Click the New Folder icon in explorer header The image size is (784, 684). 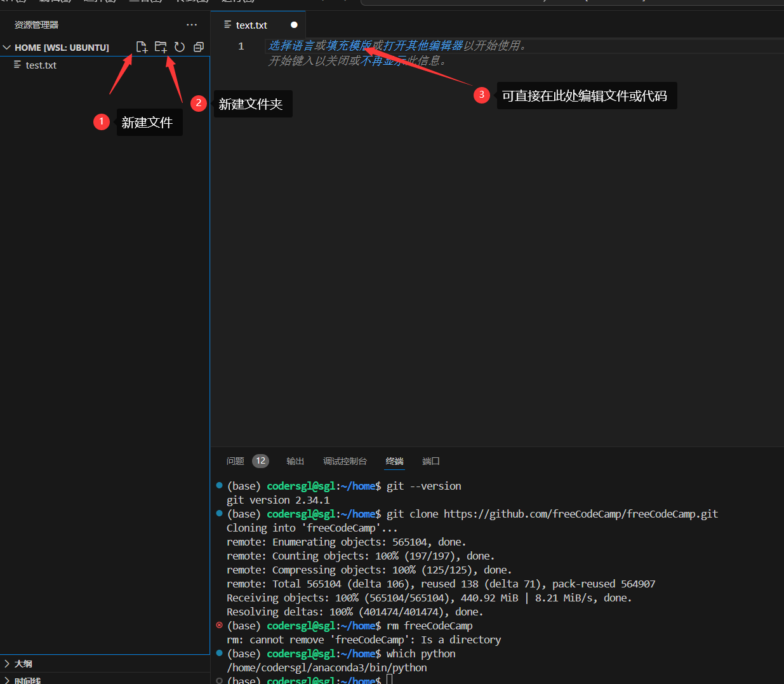pos(161,47)
